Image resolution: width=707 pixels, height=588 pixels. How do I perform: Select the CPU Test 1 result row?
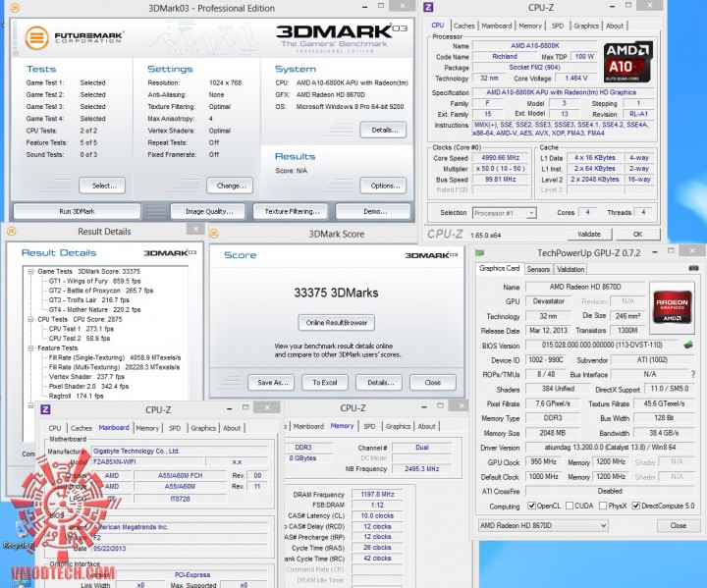click(82, 329)
